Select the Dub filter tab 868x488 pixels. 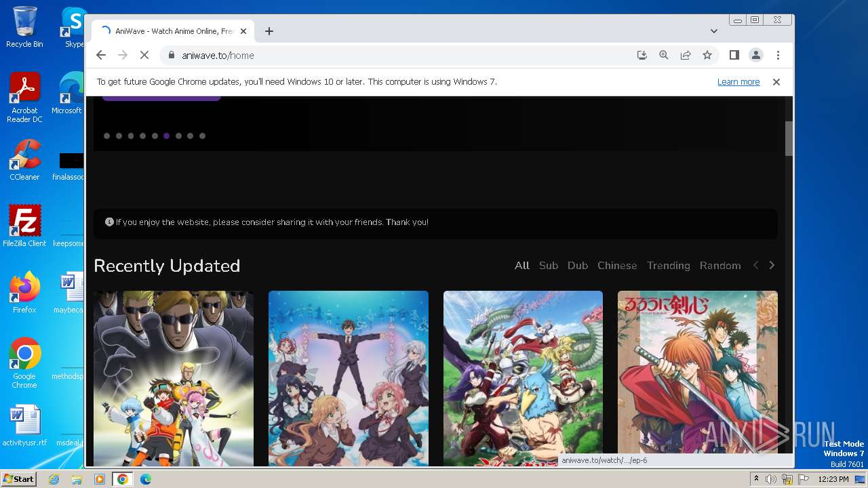click(x=578, y=266)
